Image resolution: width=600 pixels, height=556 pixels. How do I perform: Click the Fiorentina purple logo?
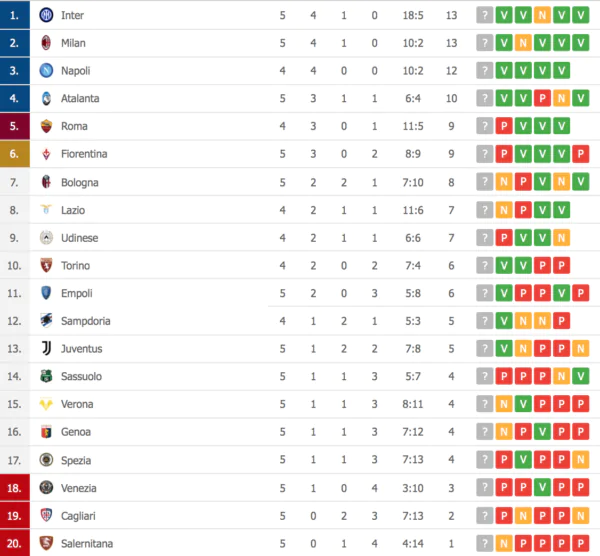(46, 154)
